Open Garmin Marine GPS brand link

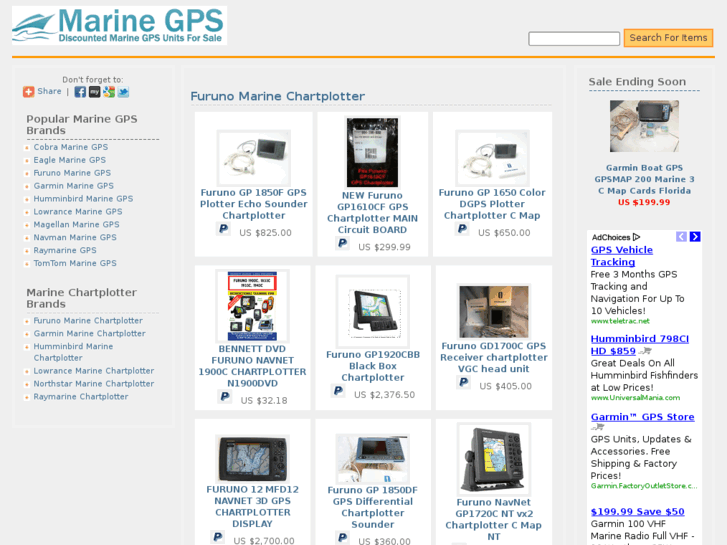click(73, 186)
